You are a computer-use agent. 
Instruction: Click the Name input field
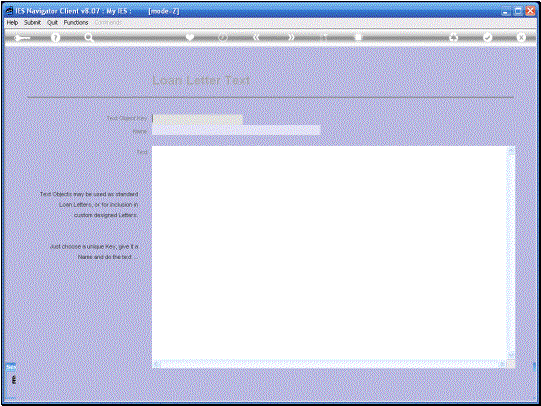[236, 130]
